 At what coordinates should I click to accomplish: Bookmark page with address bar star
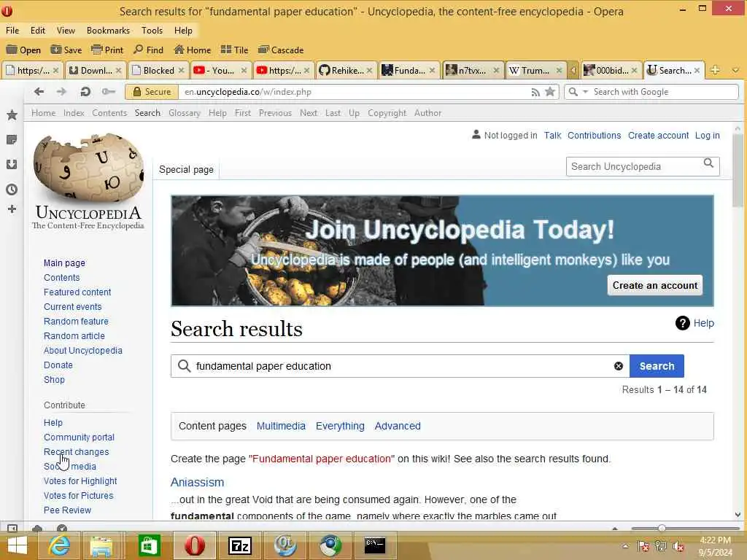550,92
